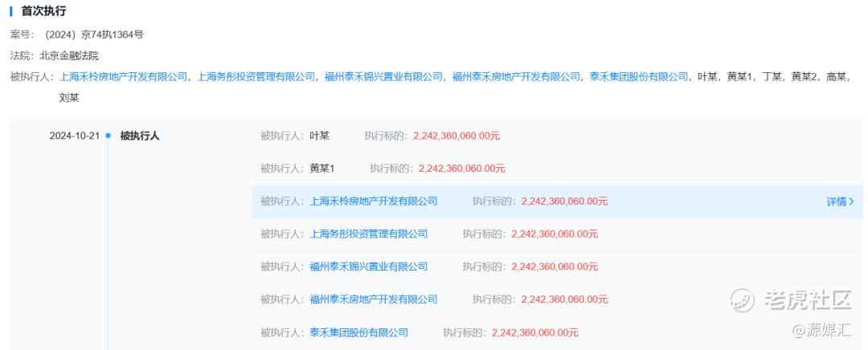This screenshot has width=868, height=350.
Task: Open 福州泰禾锦兴置业有限公司 link in header list
Action: pyautogui.click(x=383, y=77)
